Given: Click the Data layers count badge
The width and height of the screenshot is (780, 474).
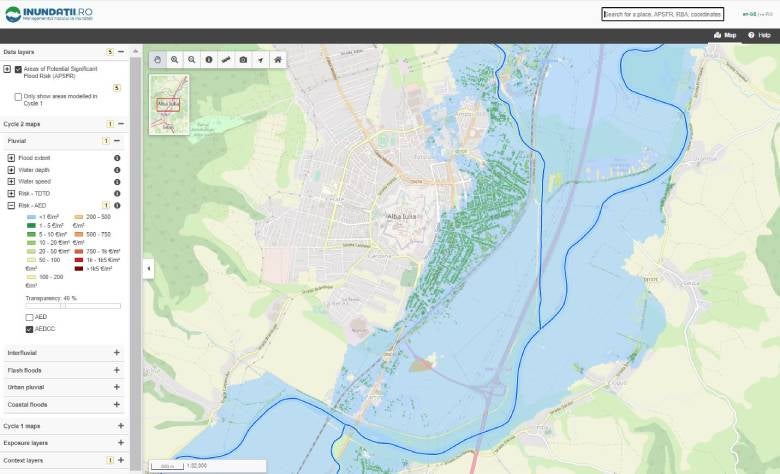Looking at the screenshot, I should point(110,52).
